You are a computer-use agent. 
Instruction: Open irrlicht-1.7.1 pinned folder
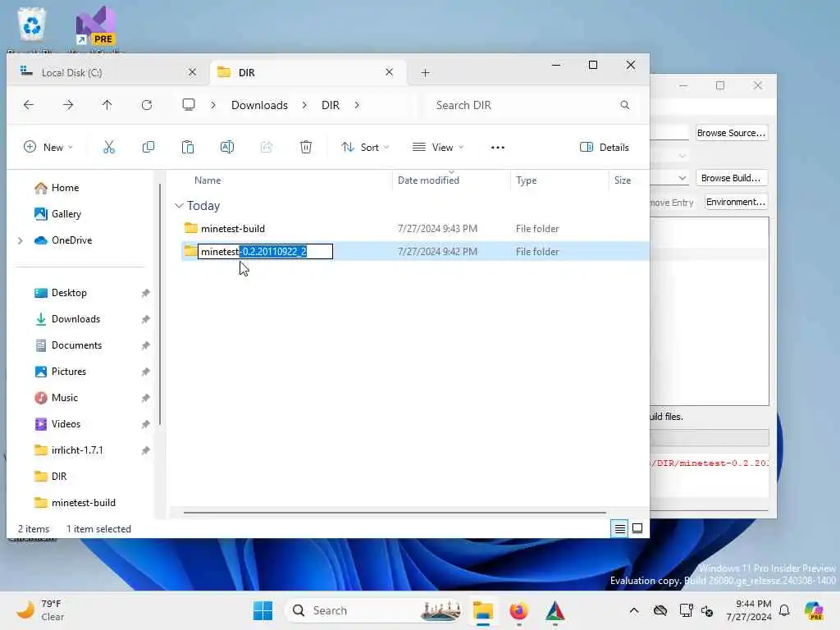69,450
